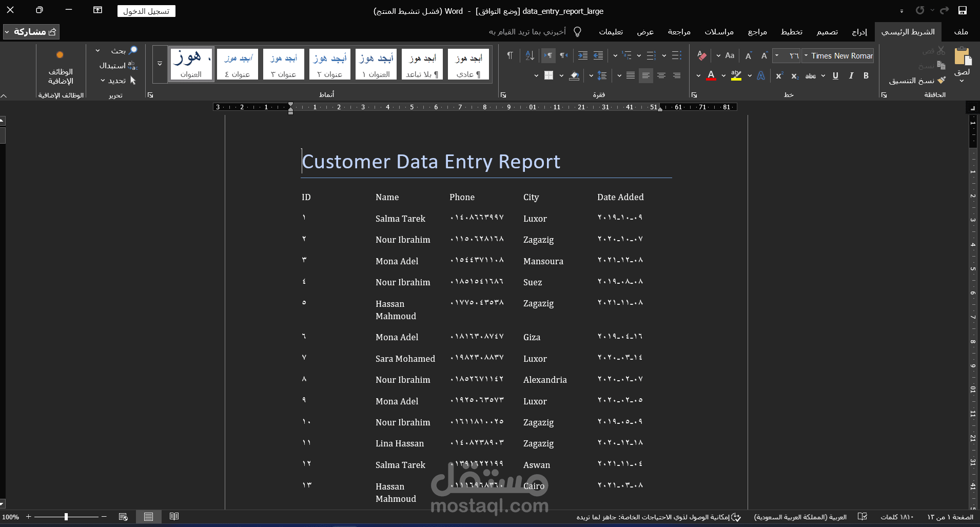Open the Change Case Aa button
Screen dimensions: 980x527
pos(730,55)
